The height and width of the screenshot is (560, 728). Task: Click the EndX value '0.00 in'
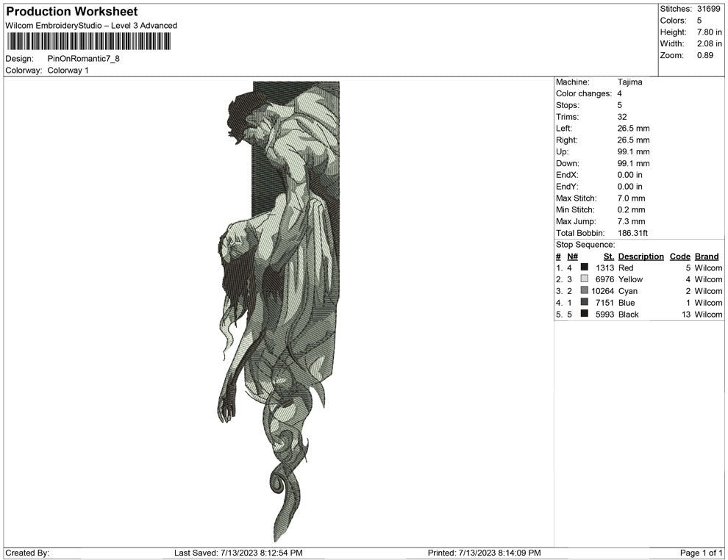[630, 175]
